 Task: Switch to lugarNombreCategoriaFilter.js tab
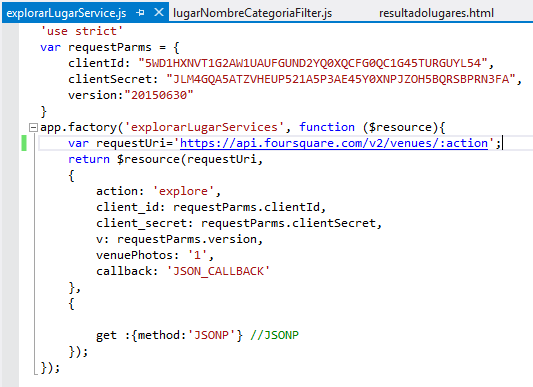[252, 13]
